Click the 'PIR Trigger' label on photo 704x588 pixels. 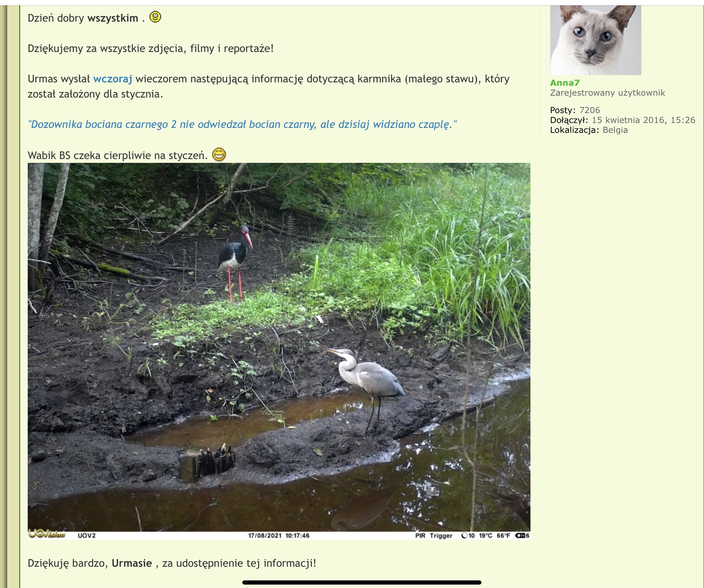tap(434, 536)
